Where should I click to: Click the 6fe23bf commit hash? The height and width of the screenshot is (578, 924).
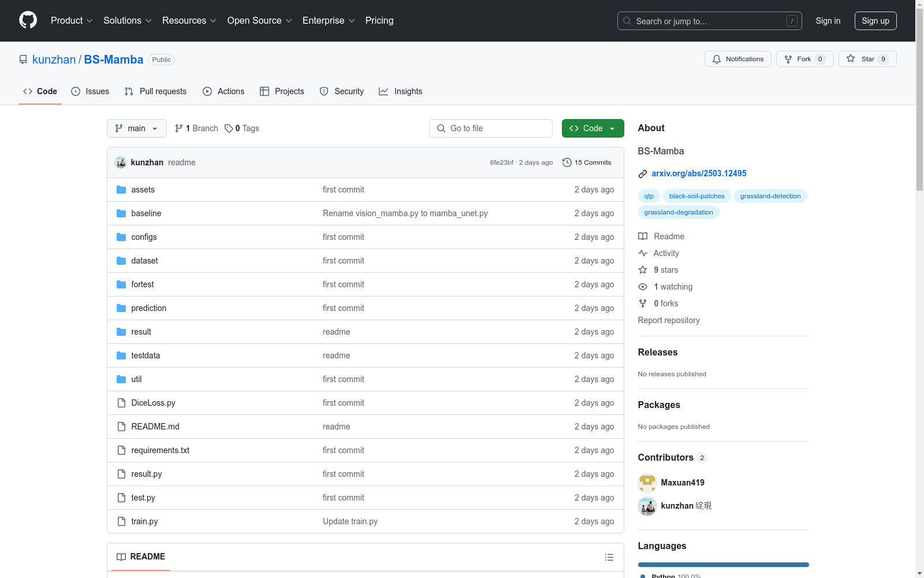tap(502, 162)
